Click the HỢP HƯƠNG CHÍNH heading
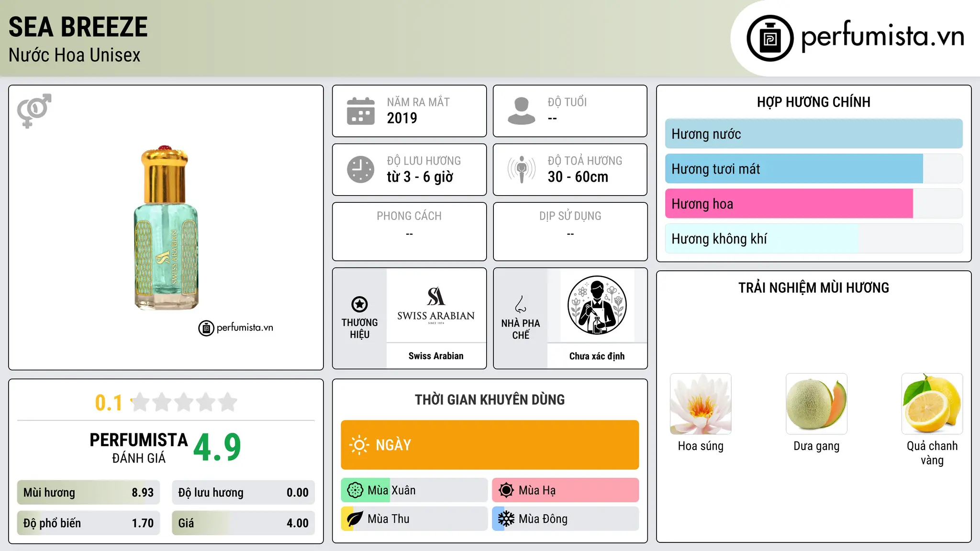Viewport: 980px width, 551px height. click(x=813, y=102)
